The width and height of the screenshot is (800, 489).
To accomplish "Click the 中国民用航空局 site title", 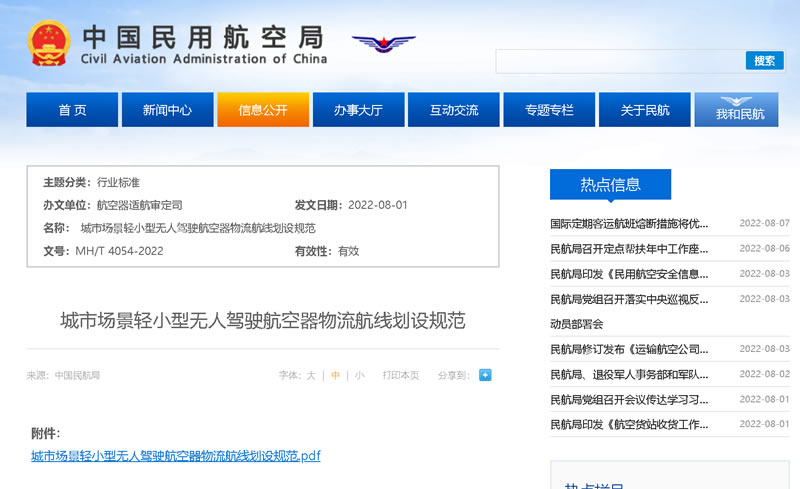I will point(204,37).
